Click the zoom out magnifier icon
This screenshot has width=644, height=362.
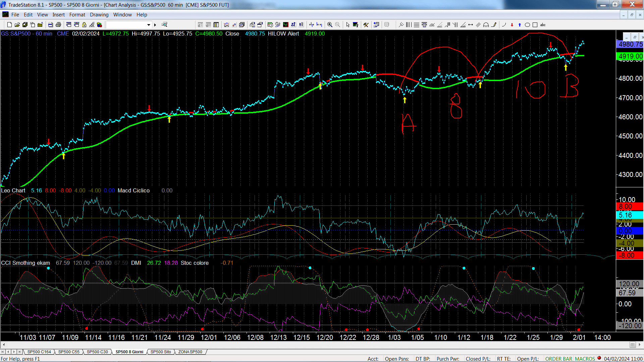pos(337,25)
